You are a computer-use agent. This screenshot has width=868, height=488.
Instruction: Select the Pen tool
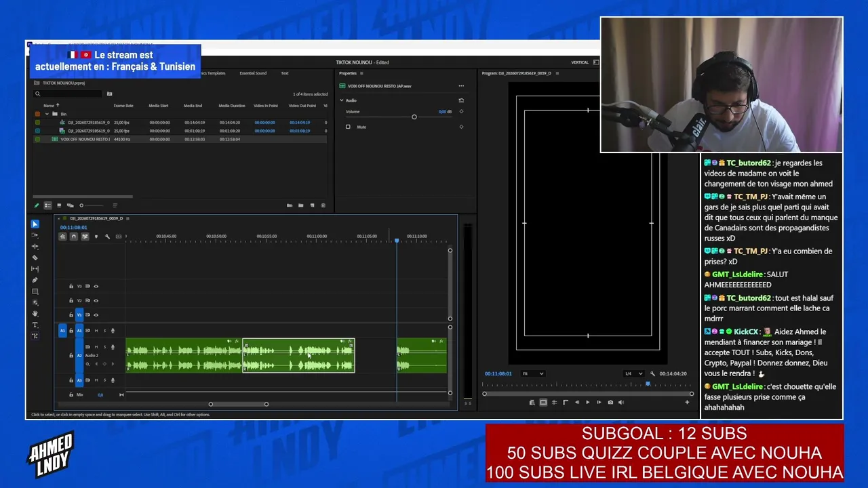pyautogui.click(x=35, y=280)
